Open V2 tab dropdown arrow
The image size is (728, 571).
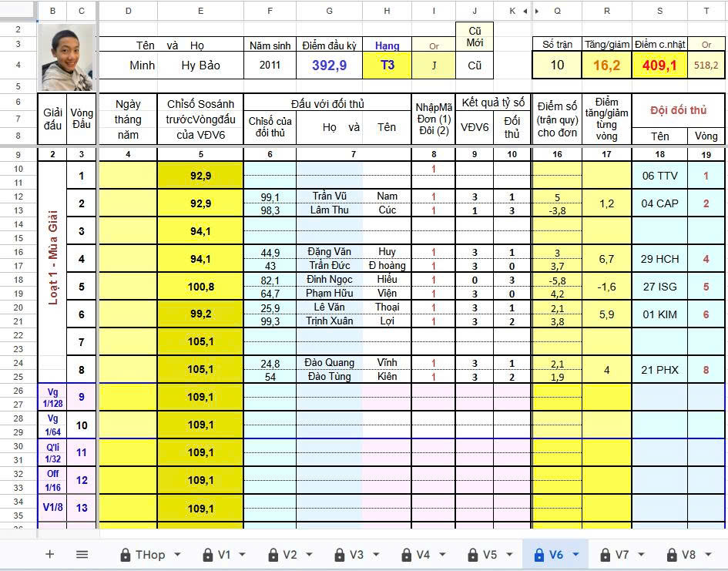(x=309, y=554)
